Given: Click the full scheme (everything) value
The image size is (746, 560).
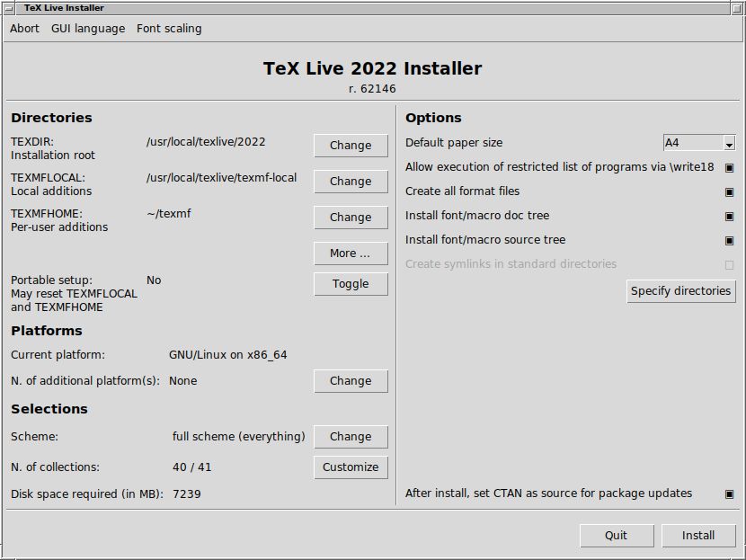Looking at the screenshot, I should pos(239,437).
